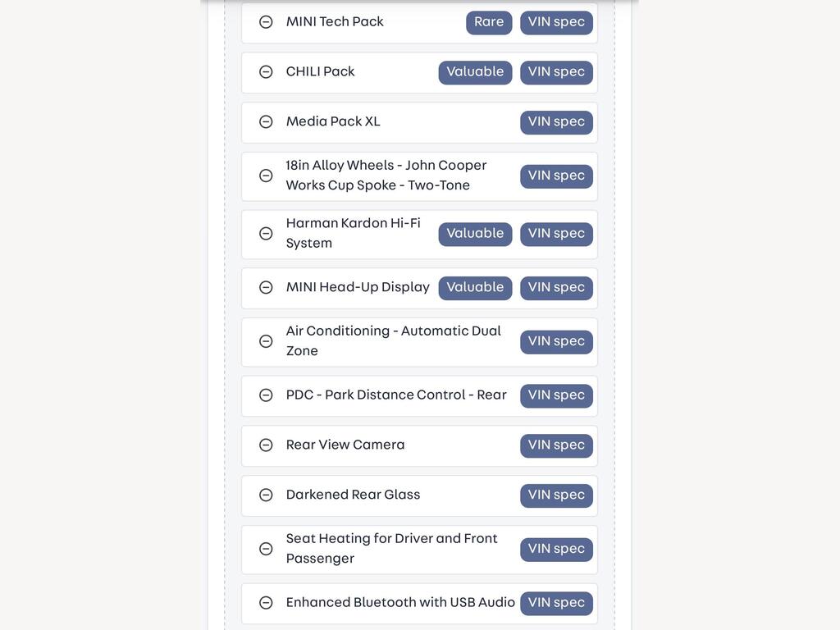The height and width of the screenshot is (630, 840).
Task: Click the minus icon beside Enhanced Bluetooth
Action: [x=266, y=603]
